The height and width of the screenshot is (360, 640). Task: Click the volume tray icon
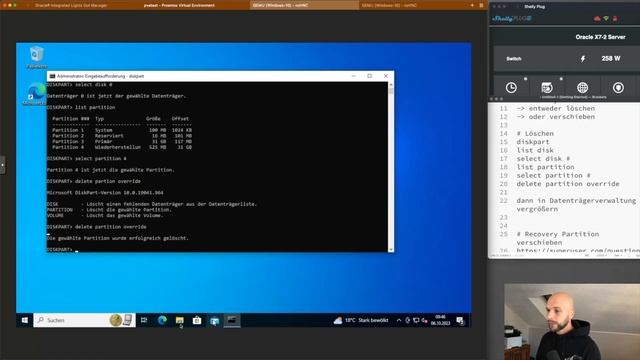click(425, 320)
